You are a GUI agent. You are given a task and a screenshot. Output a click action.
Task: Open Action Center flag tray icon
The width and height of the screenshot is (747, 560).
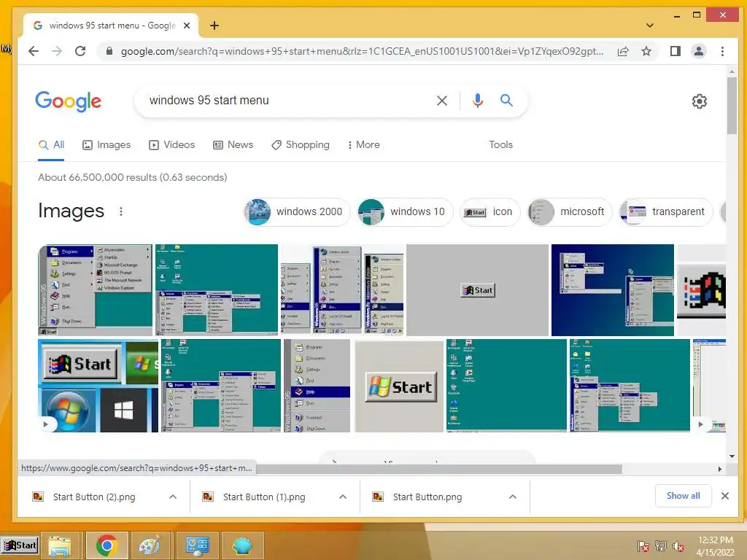click(643, 545)
